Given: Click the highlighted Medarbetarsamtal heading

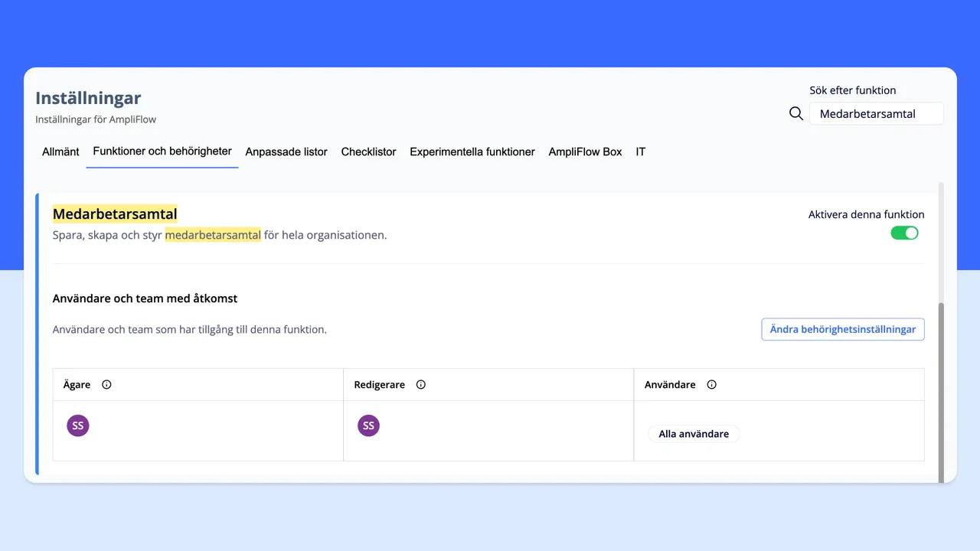Looking at the screenshot, I should tap(115, 214).
